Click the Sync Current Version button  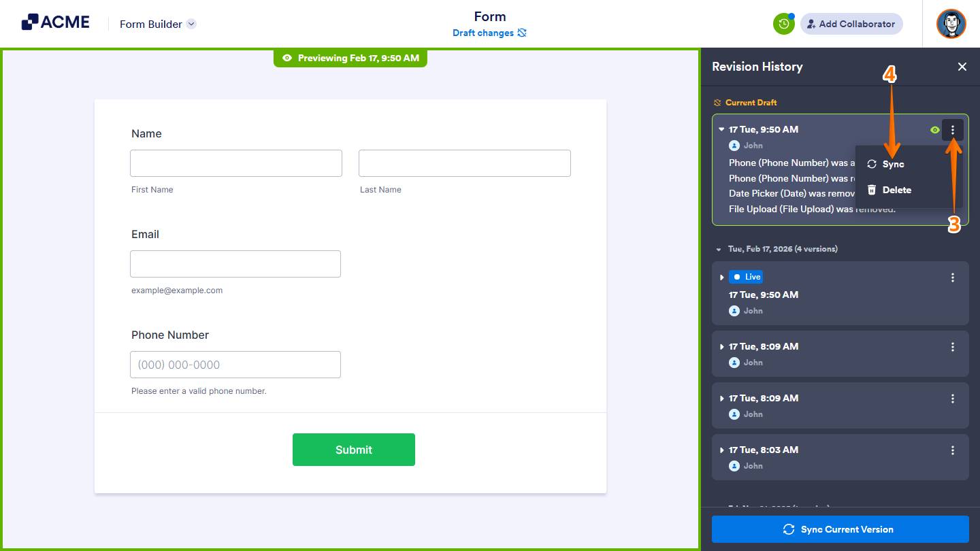click(840, 529)
